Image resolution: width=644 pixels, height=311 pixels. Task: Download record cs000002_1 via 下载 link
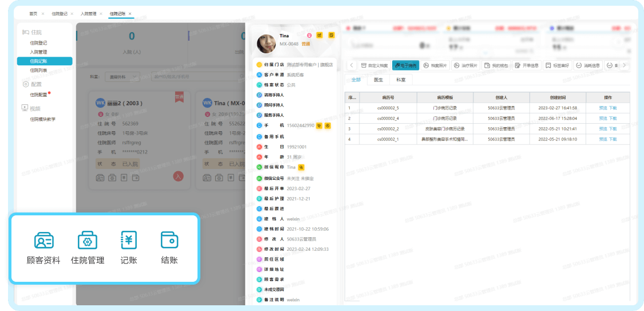(613, 139)
